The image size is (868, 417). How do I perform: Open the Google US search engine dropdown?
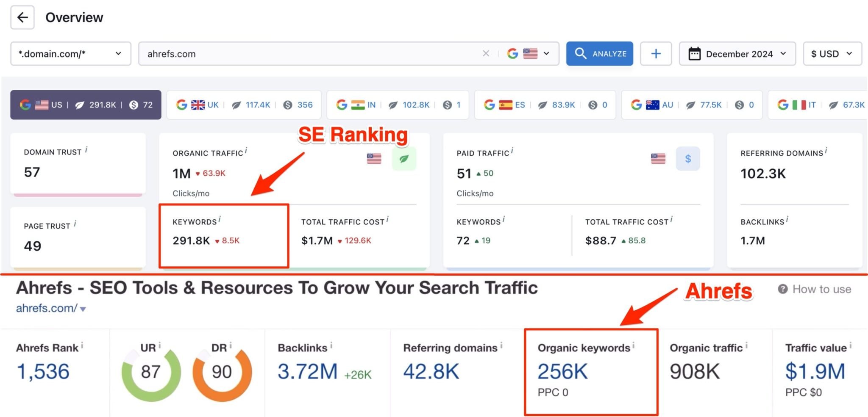529,54
